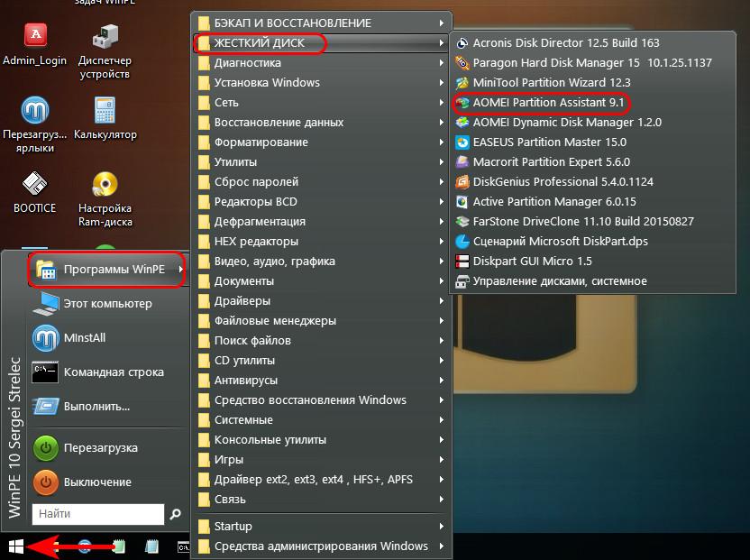
Task: Expand the Форматирование folder
Action: pos(322,142)
